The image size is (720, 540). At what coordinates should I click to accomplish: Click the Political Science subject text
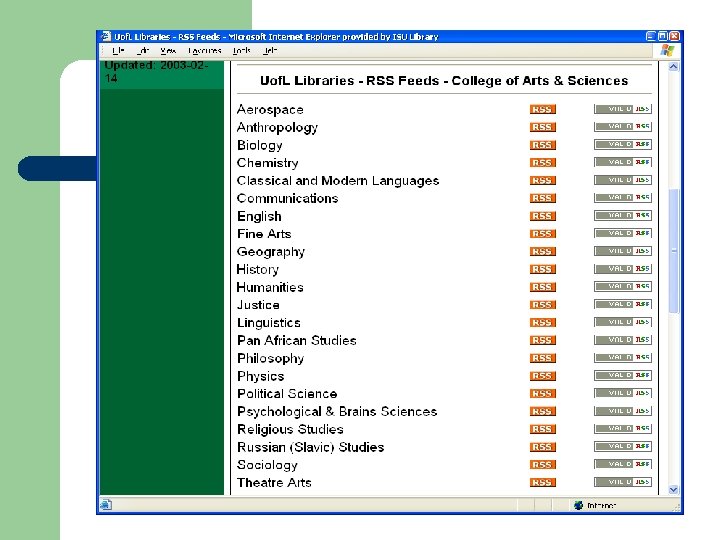(287, 394)
